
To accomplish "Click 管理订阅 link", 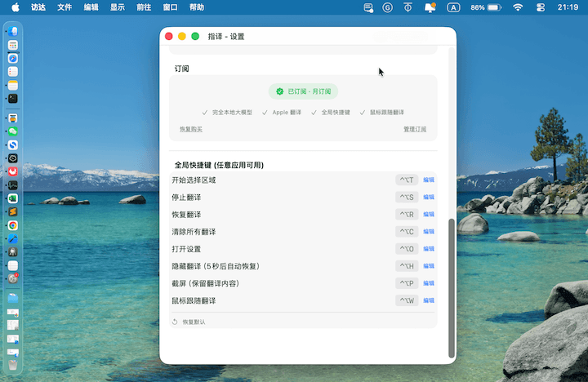I will point(415,129).
